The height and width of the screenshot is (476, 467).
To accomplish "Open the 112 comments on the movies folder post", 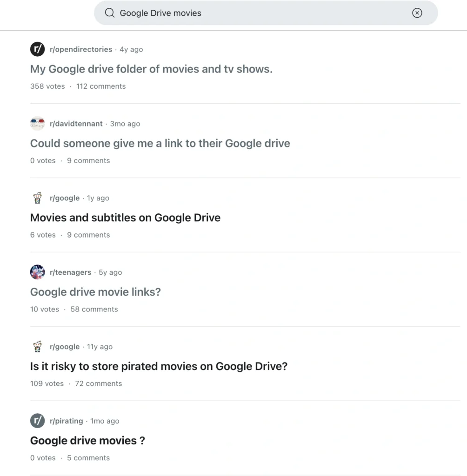I will coord(100,86).
